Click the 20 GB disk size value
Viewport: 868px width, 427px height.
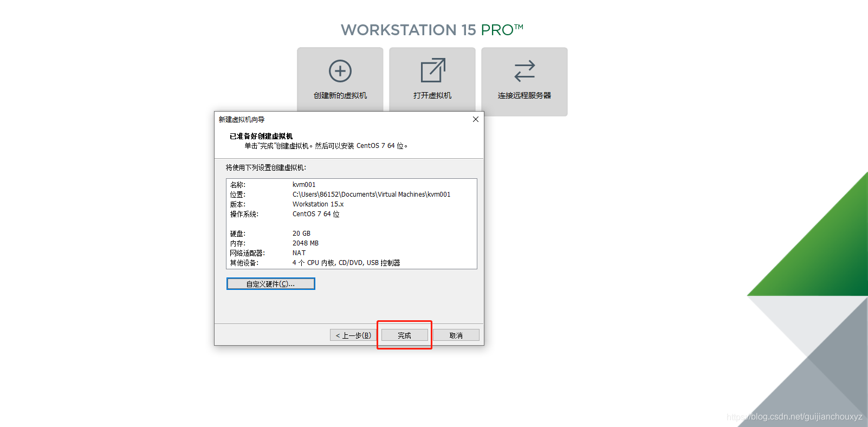coord(301,234)
